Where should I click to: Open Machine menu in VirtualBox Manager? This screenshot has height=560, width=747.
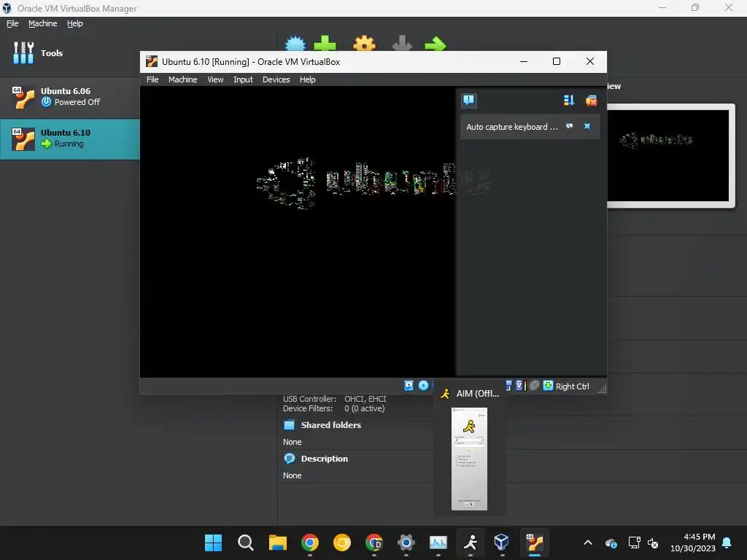(x=42, y=23)
